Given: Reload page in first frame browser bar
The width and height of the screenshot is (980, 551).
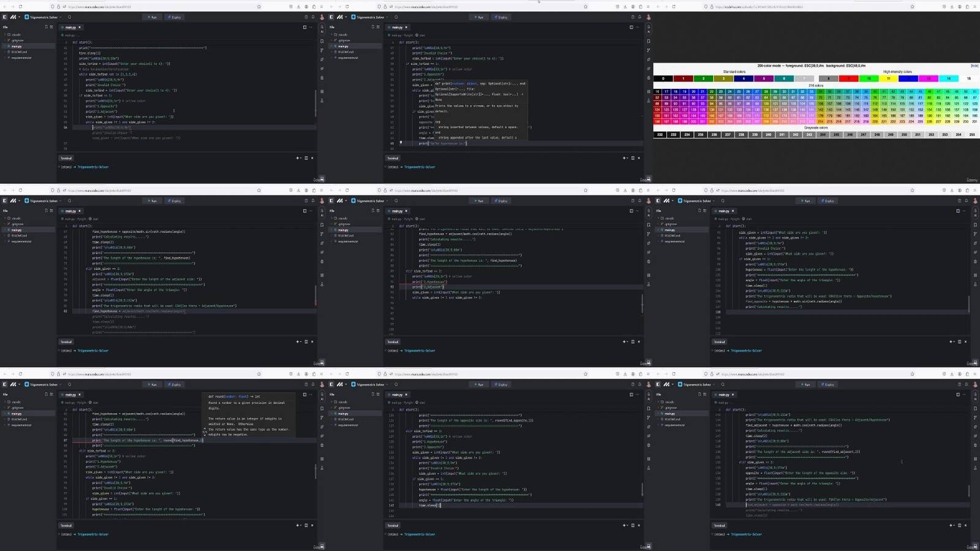Looking at the screenshot, I should click(20, 7).
